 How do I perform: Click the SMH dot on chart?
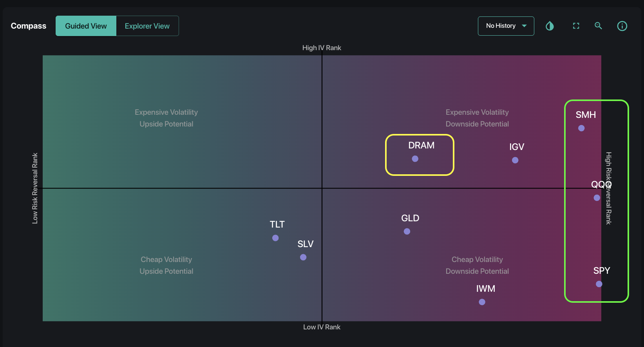point(581,128)
